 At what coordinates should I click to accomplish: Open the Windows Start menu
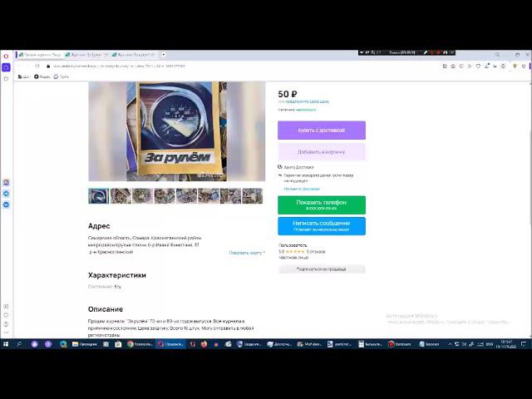[x=6, y=344]
